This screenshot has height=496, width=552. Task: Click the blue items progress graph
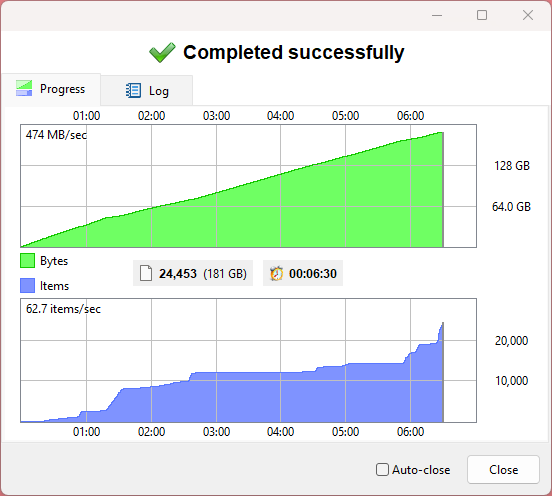coord(249,360)
